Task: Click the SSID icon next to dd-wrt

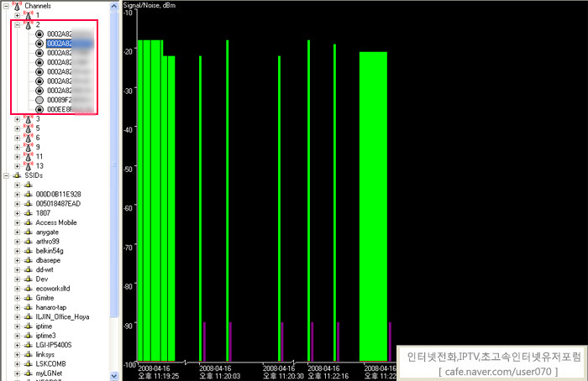Action: coord(28,269)
